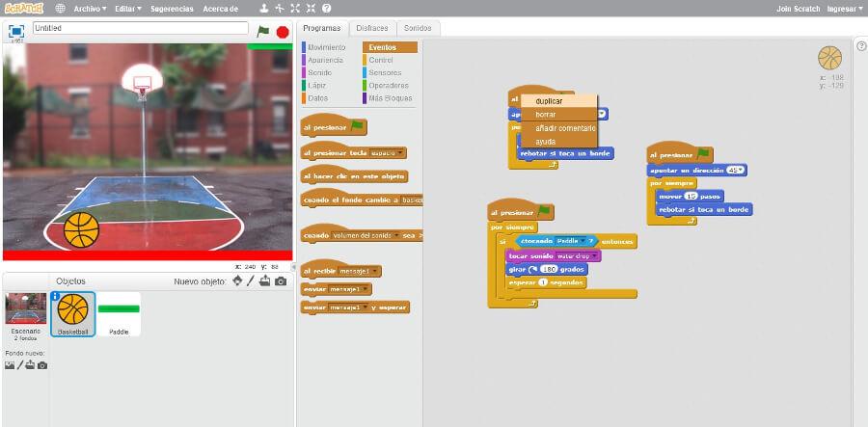Upload sprite from file

tap(265, 281)
